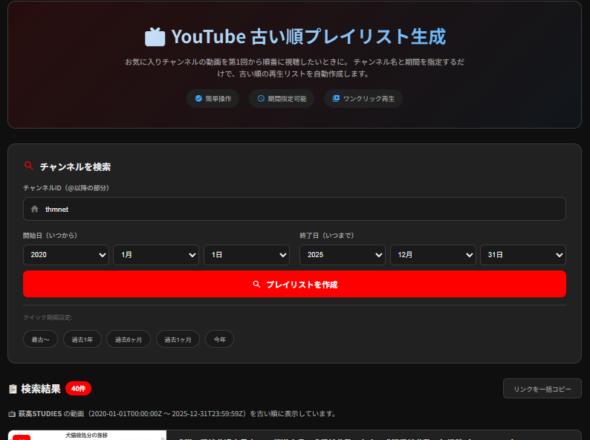590x440 pixels.
Task: Click the 簡単操作 feature badge text
Action: click(218, 99)
